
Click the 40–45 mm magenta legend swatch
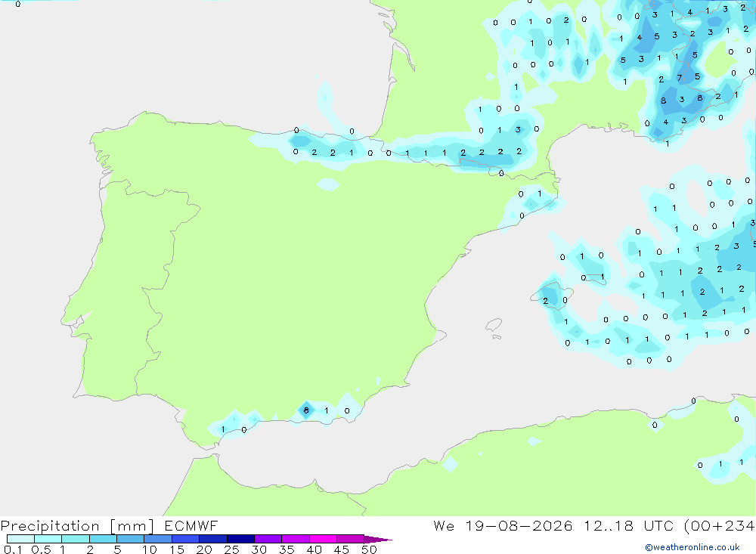click(x=323, y=539)
